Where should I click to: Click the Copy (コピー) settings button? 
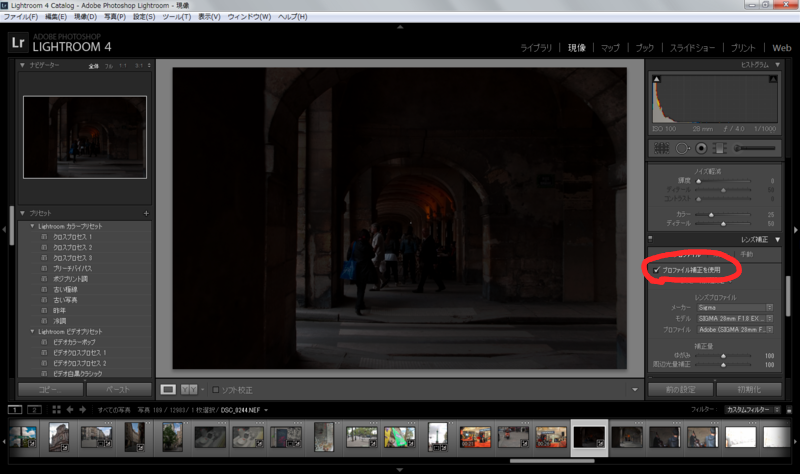point(51,389)
